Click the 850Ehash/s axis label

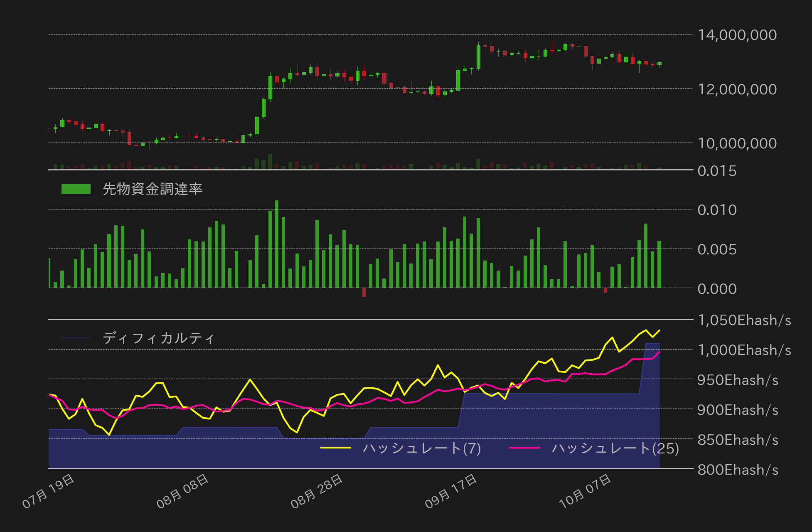point(738,440)
